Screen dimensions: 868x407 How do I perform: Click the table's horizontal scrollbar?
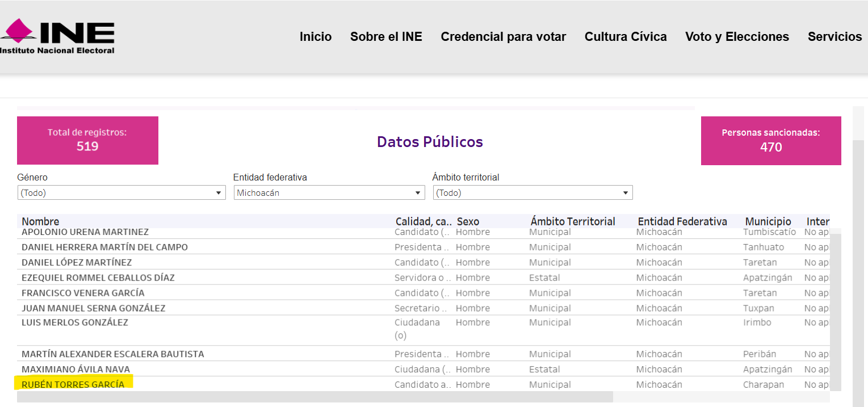click(x=315, y=397)
